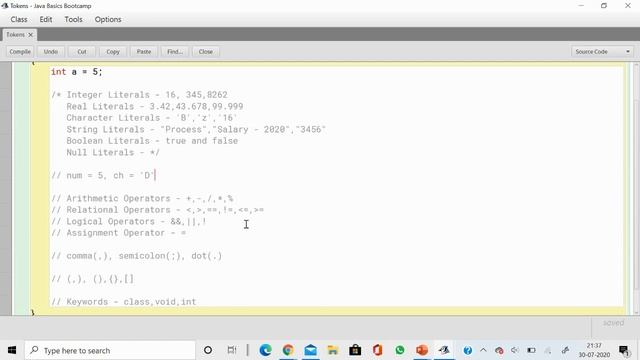The image size is (640, 360).
Task: Open the volume speaker tray icon
Action: coord(515,350)
